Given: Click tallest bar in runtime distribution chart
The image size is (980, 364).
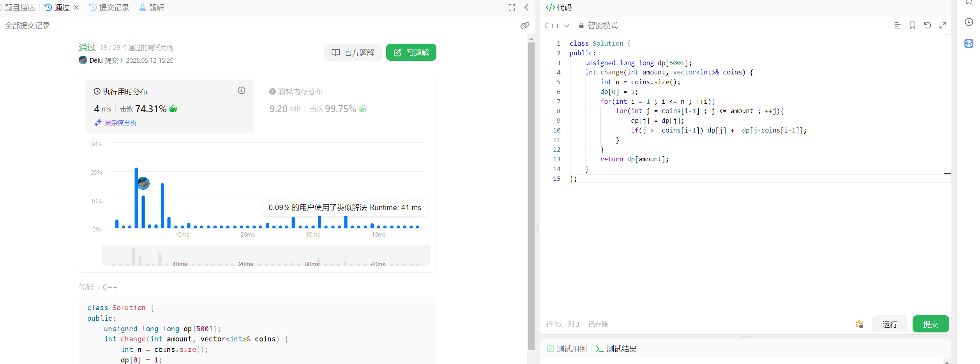Looking at the screenshot, I should click(x=136, y=198).
